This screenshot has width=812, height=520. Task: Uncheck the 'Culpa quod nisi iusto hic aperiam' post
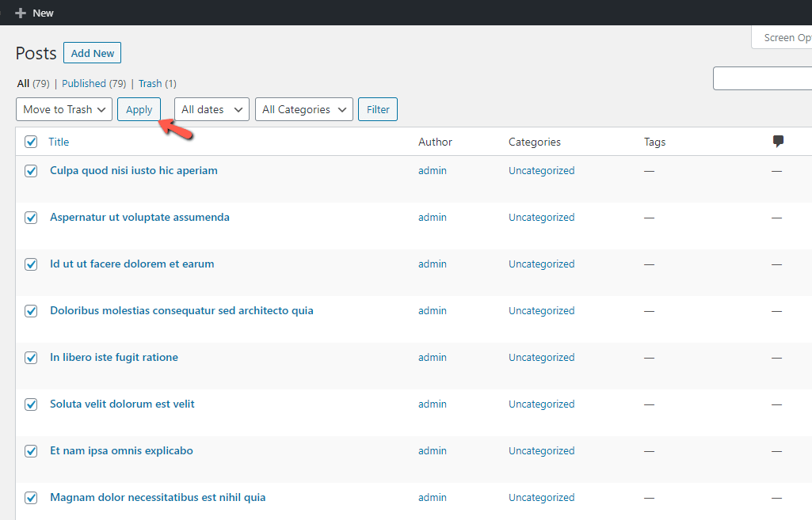(31, 171)
